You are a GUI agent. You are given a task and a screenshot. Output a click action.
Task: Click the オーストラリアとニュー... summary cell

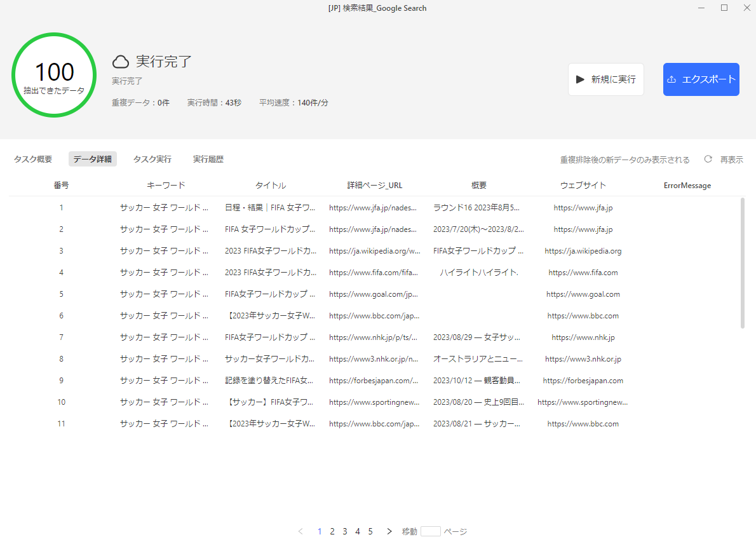tap(478, 359)
